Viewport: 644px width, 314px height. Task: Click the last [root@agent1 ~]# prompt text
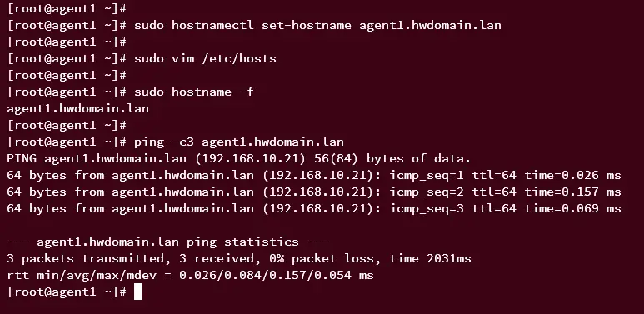67,292
